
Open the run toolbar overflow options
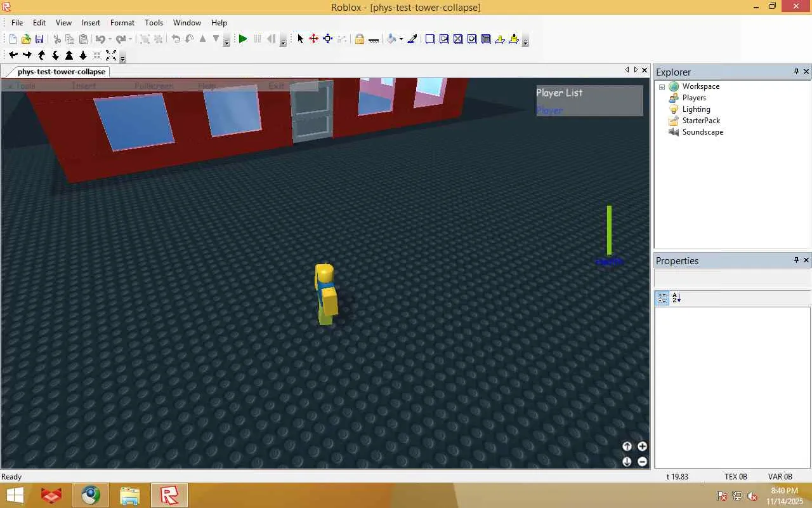click(x=283, y=41)
